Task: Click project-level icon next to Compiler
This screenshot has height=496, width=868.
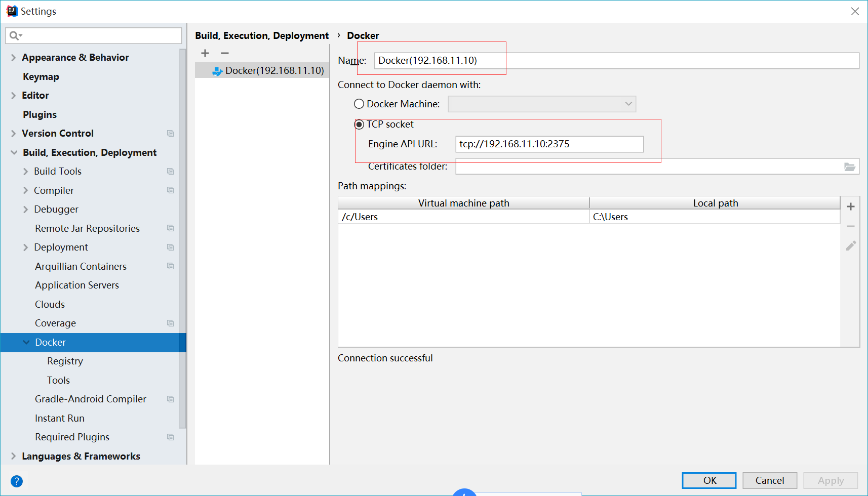Action: (x=170, y=190)
